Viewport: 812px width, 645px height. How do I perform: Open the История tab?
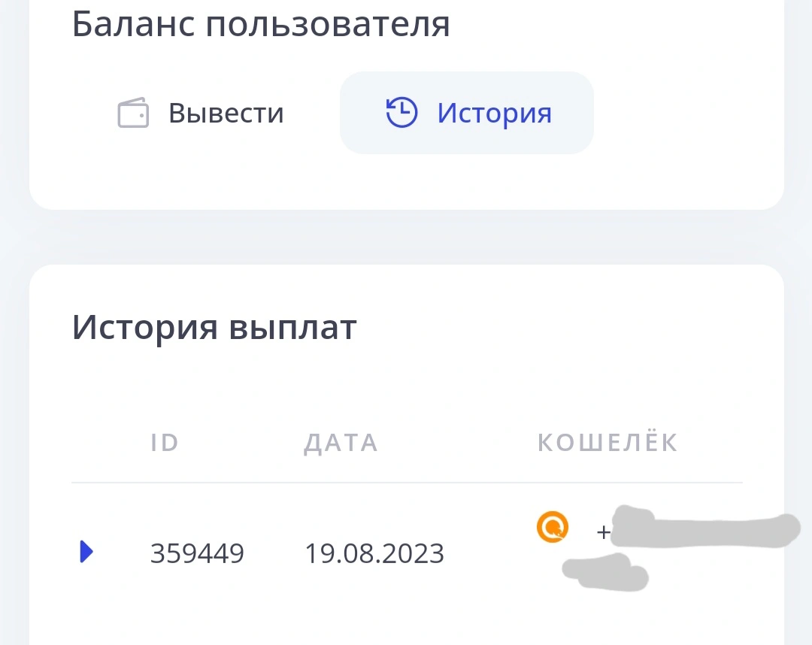coord(467,112)
